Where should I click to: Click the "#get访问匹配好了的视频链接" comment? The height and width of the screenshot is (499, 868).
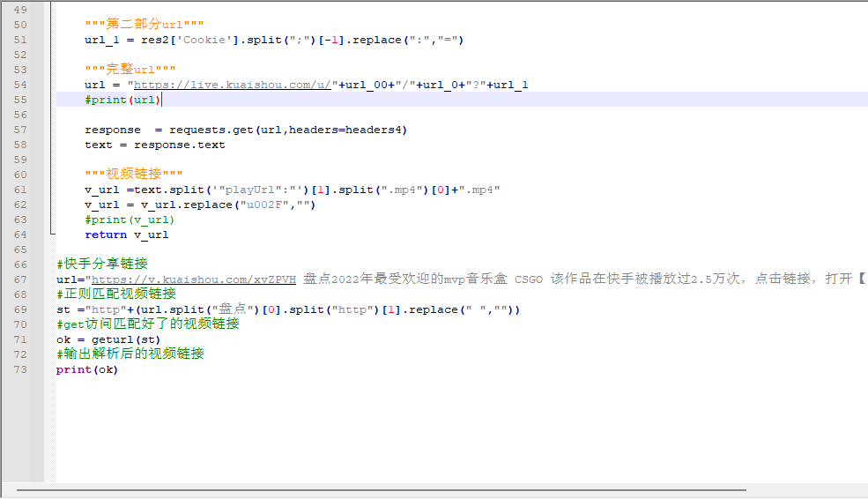tap(148, 324)
